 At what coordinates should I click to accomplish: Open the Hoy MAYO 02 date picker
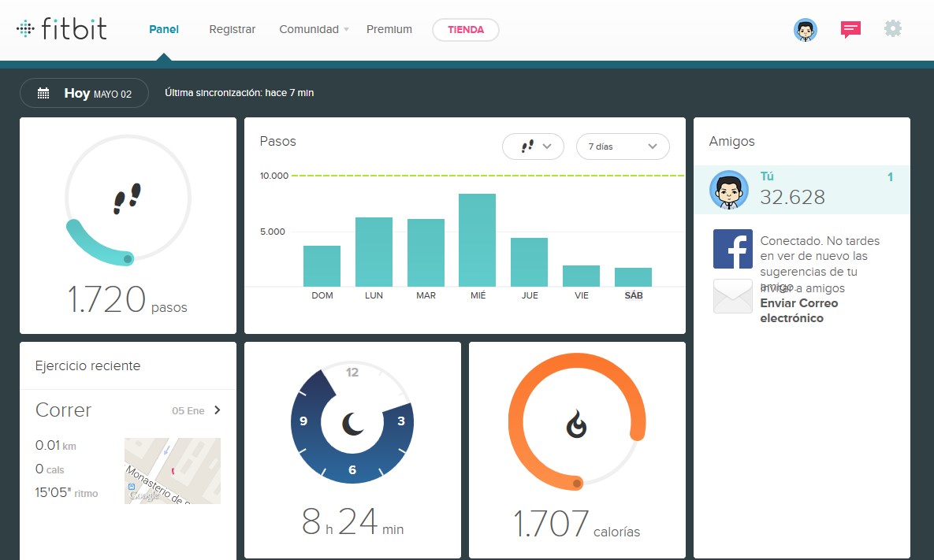click(84, 93)
